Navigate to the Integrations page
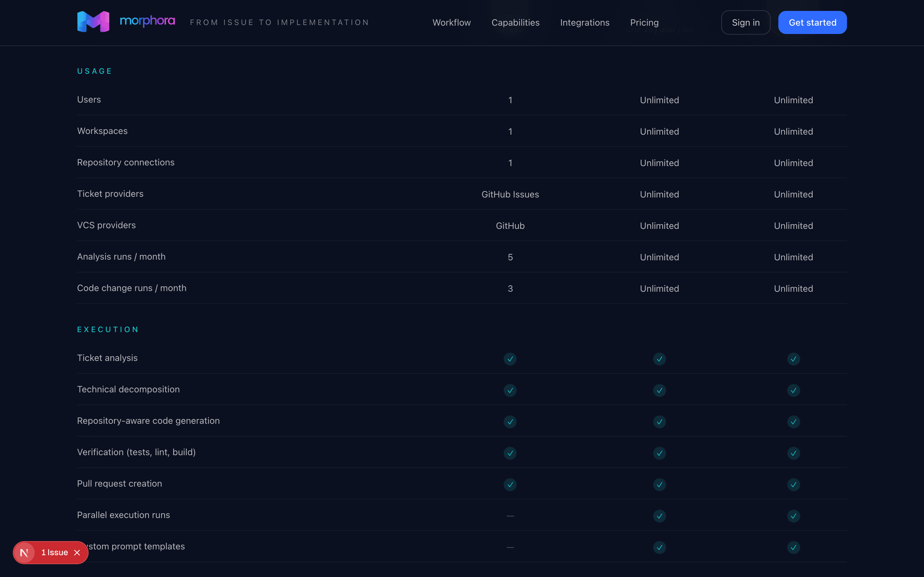 585,22
